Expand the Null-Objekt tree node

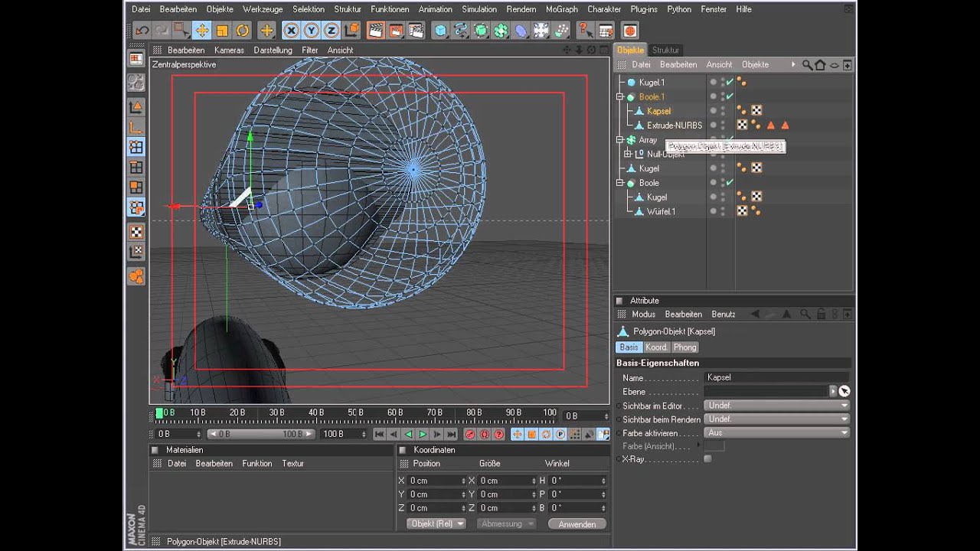click(628, 154)
